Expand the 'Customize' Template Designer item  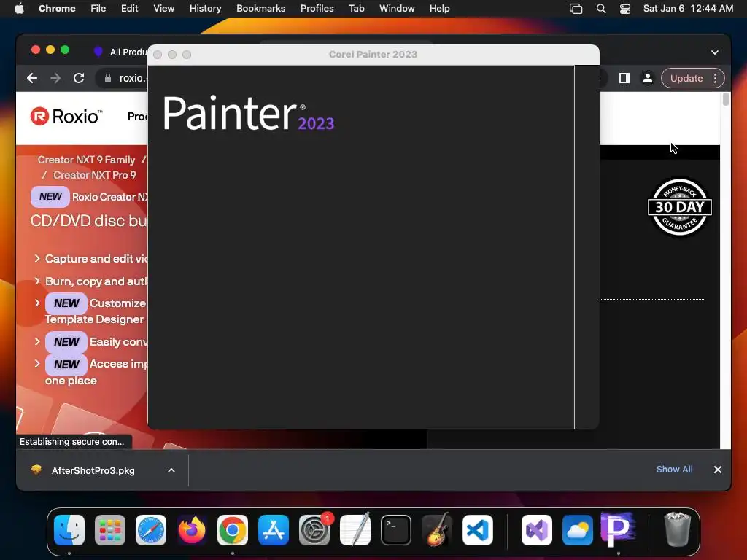[x=37, y=303]
